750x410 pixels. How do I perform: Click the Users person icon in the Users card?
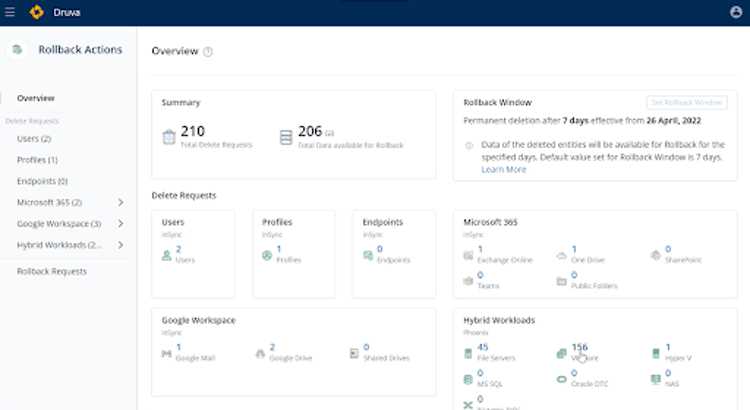click(x=166, y=255)
